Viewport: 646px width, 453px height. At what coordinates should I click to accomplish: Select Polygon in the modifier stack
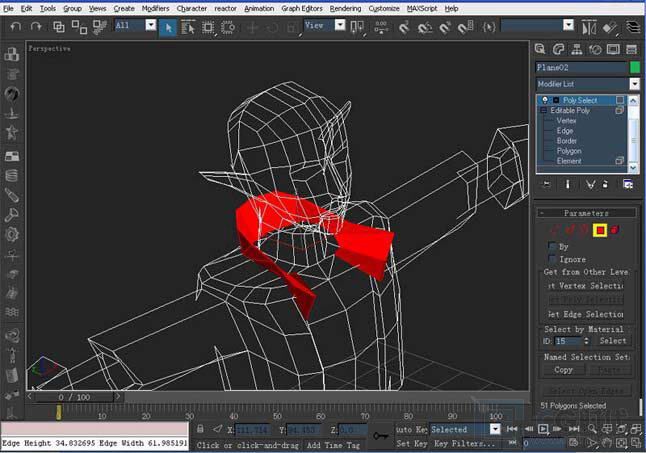(x=569, y=151)
